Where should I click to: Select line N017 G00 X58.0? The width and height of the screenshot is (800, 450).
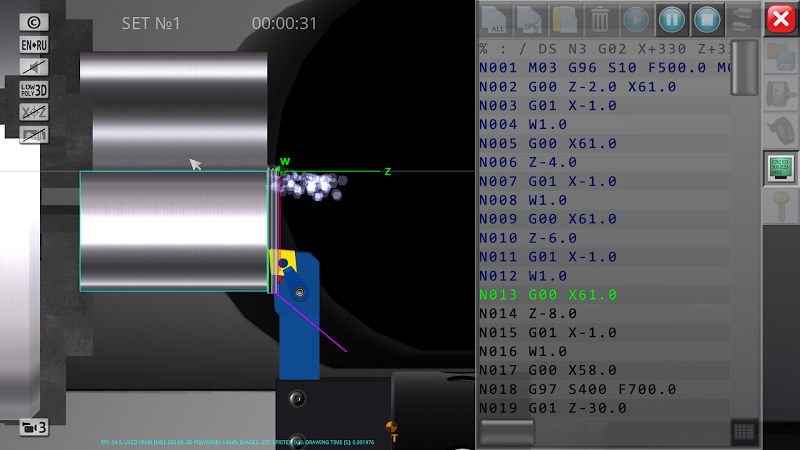605,370
